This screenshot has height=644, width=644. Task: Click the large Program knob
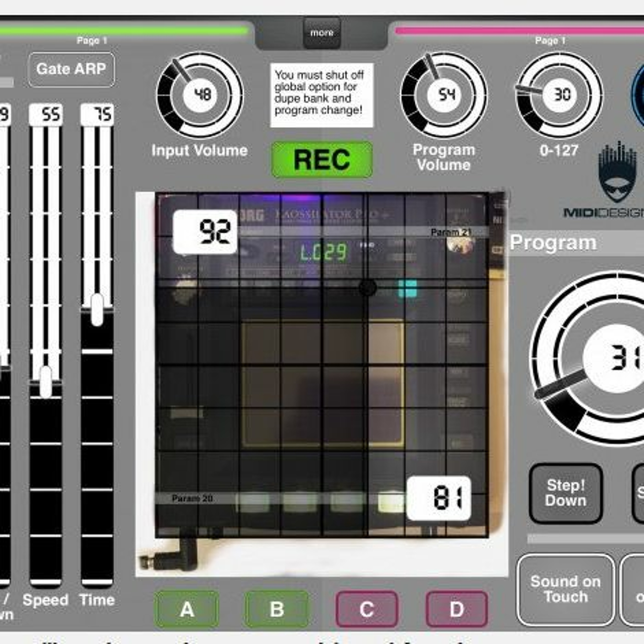click(597, 358)
